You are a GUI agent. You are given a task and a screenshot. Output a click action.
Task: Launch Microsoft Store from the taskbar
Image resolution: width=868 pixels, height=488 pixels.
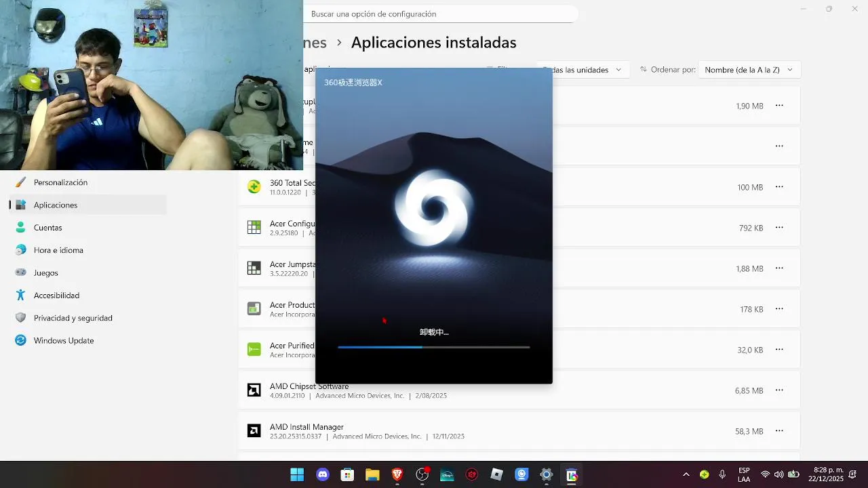pyautogui.click(x=347, y=474)
